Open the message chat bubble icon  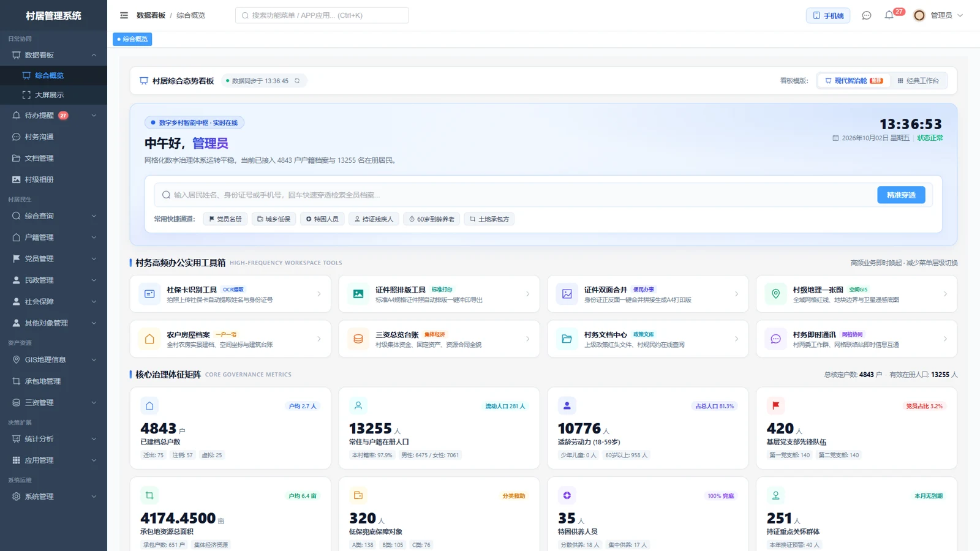click(867, 15)
